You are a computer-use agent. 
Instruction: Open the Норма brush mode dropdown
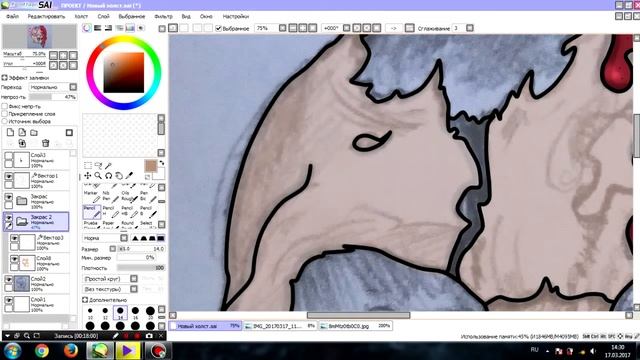pyautogui.click(x=124, y=238)
